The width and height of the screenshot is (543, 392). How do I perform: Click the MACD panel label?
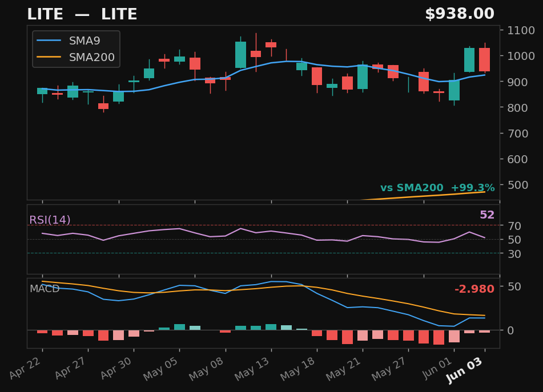coord(45,289)
